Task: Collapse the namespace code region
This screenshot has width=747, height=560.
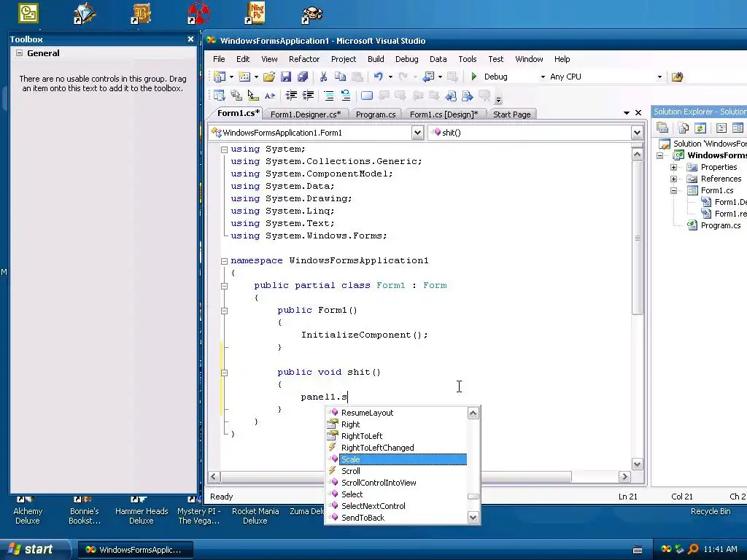Action: pos(224,261)
